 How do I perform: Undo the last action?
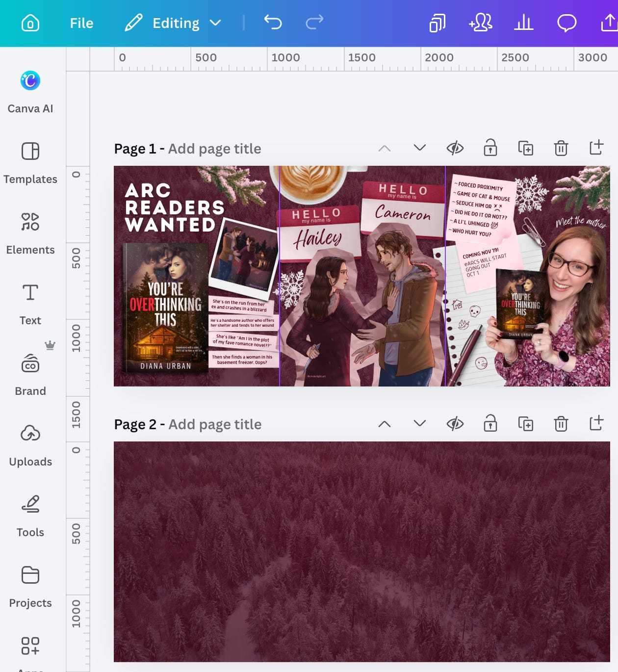[x=273, y=22]
